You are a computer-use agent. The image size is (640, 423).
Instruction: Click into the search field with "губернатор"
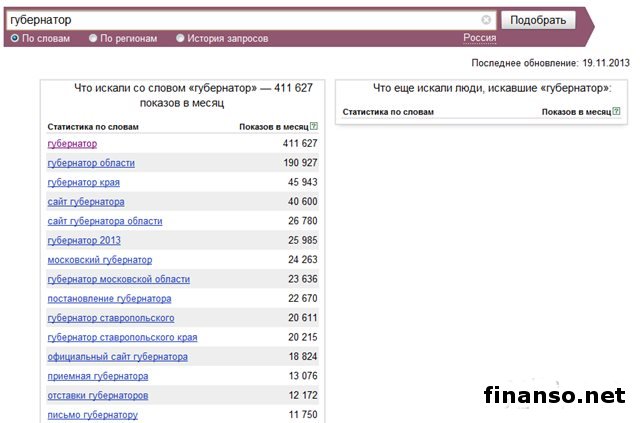(240, 20)
